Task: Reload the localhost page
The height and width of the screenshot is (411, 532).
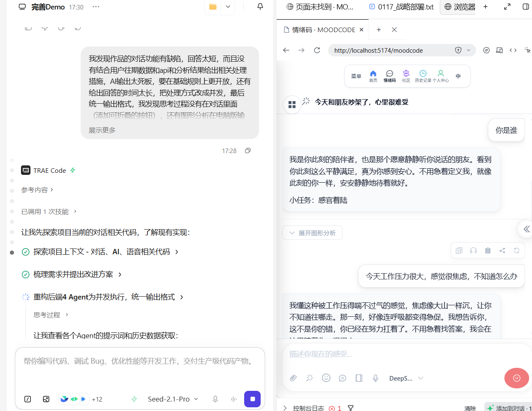Action: [317, 50]
